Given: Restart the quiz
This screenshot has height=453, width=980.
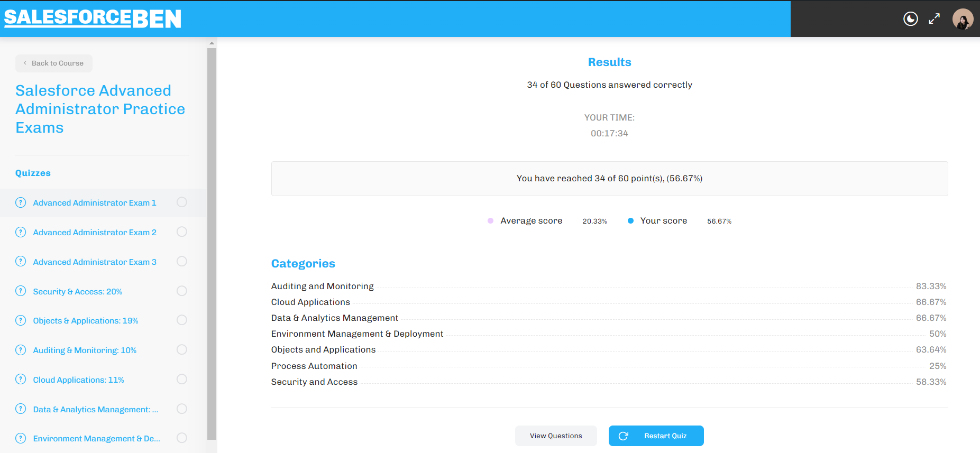Looking at the screenshot, I should point(656,436).
